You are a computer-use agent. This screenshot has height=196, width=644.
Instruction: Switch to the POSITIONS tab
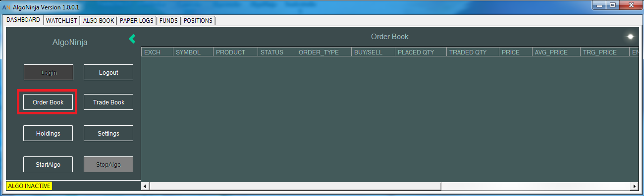[x=198, y=20]
